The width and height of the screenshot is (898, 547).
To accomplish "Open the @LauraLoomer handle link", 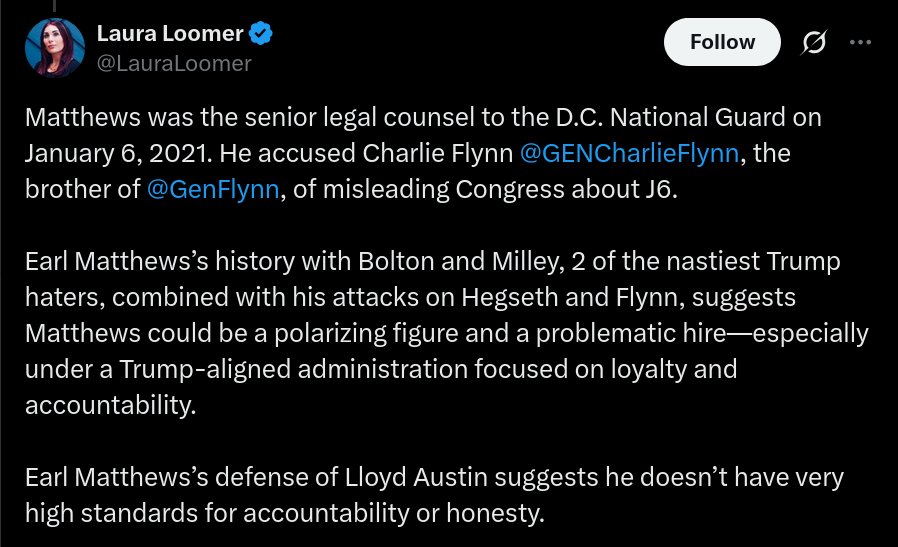I will click(x=174, y=64).
